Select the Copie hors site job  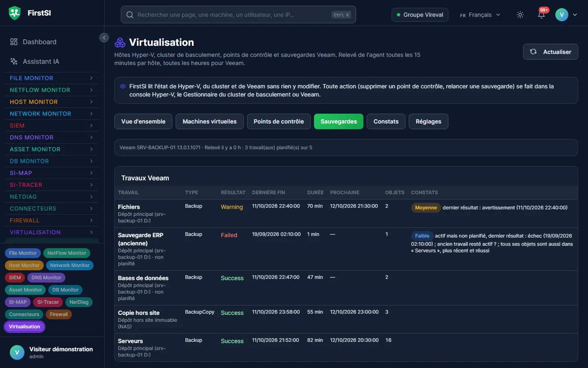(x=346, y=319)
